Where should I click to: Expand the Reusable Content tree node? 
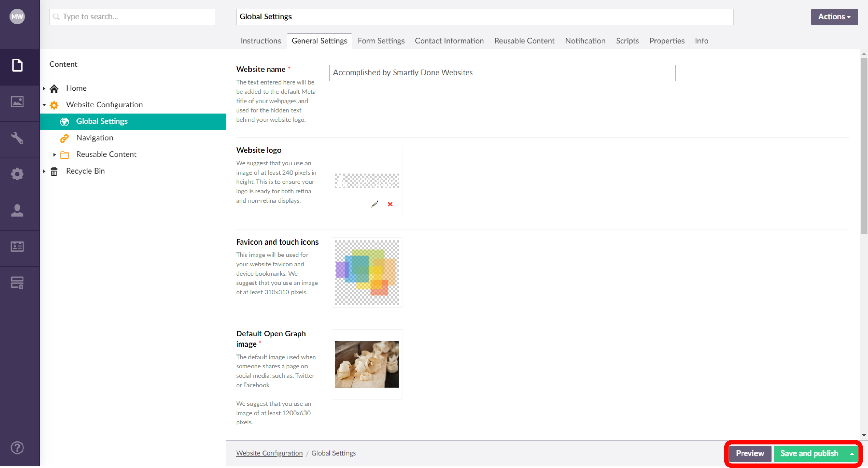pyautogui.click(x=54, y=155)
